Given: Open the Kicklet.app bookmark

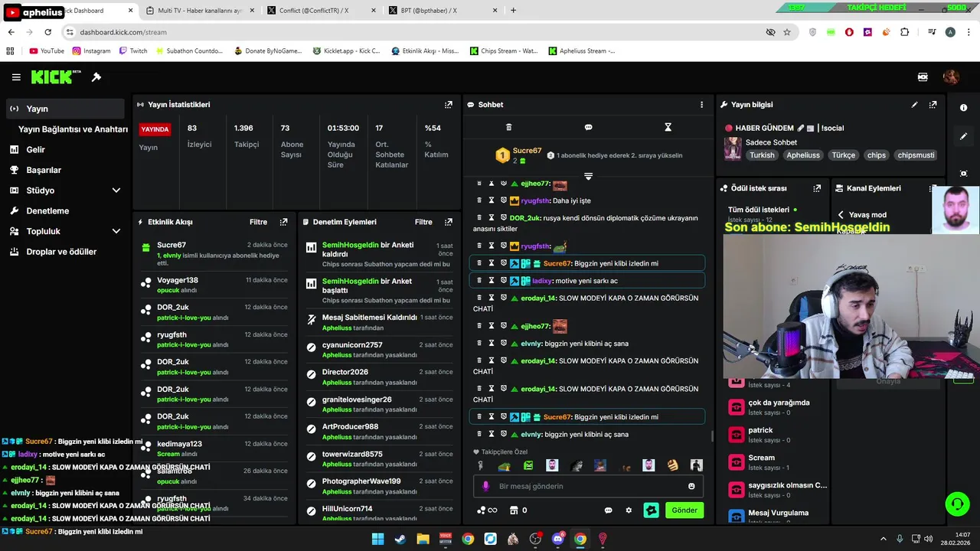Looking at the screenshot, I should pos(346,51).
